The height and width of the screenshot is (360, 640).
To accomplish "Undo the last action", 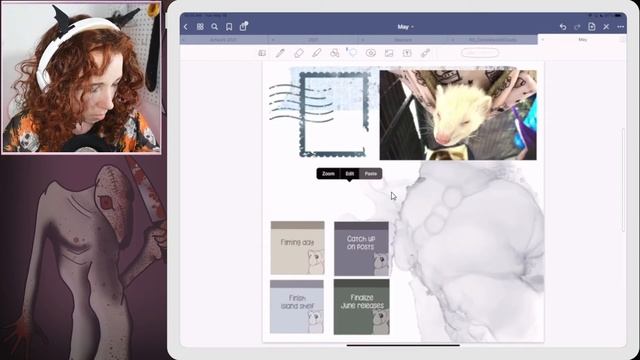I will click(563, 27).
